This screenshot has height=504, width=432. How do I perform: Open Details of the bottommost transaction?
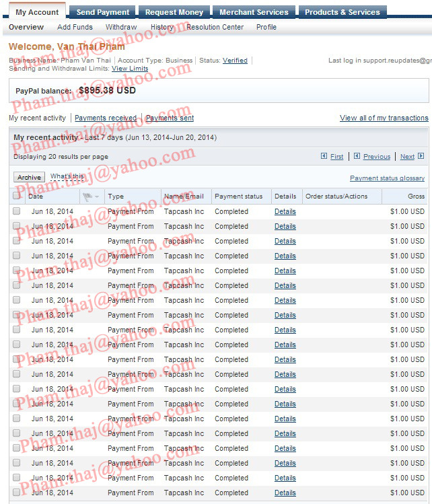[x=285, y=493]
